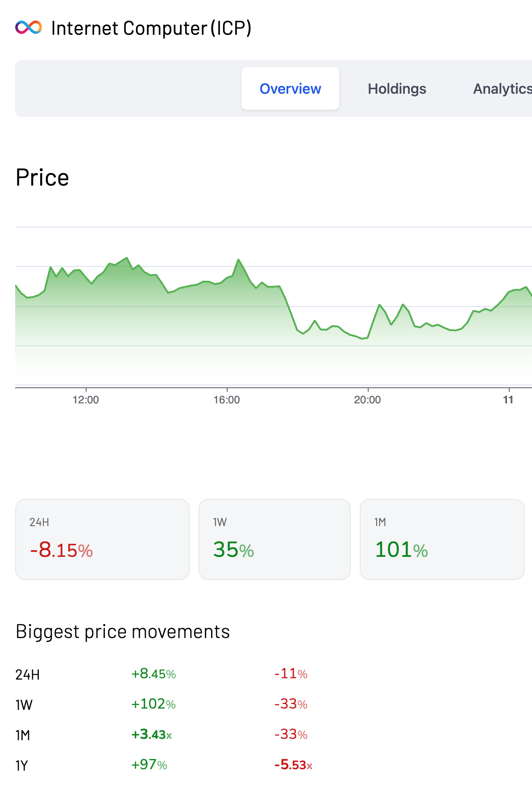The image size is (532, 788).
Task: Click the 12:00 time axis label
Action: click(86, 400)
